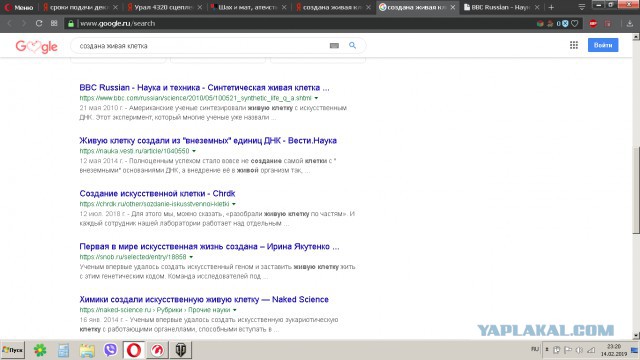Reload the current page
Image resolution: width=640 pixels, height=360 pixels.
pos(39,24)
